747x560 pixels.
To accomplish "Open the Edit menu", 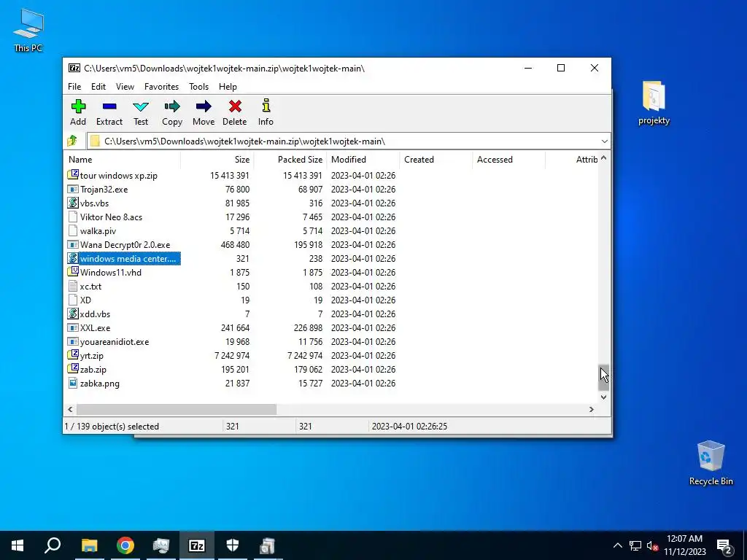I will pos(98,87).
